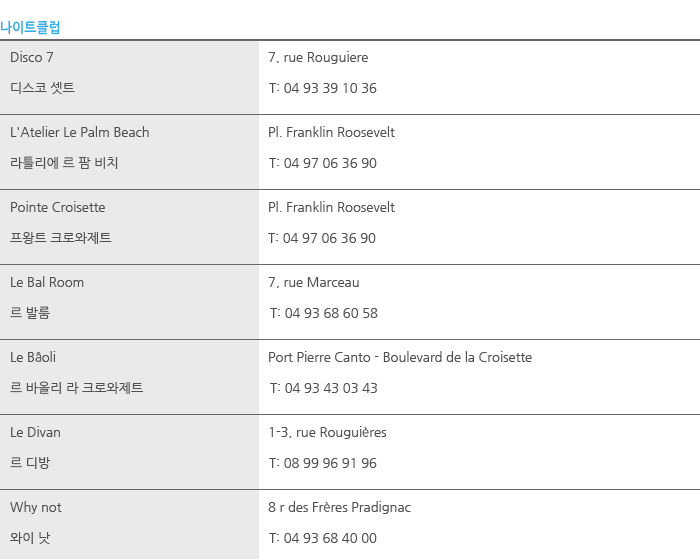Select the Disco 7 venue name
The width and height of the screenshot is (700, 559).
tap(32, 58)
